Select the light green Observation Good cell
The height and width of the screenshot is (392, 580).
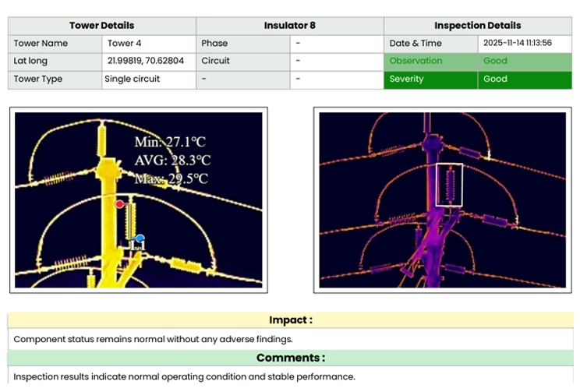pyautogui.click(x=524, y=61)
